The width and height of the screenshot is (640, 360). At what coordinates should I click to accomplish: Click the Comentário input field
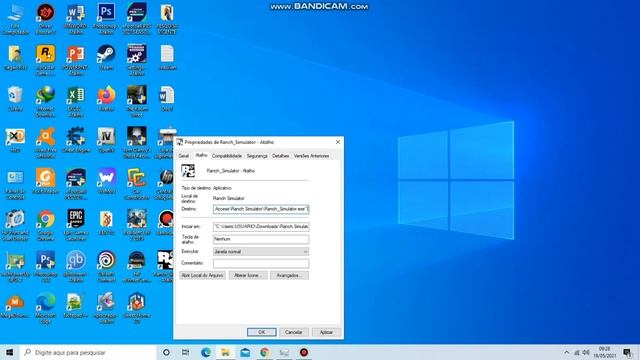pyautogui.click(x=261, y=263)
